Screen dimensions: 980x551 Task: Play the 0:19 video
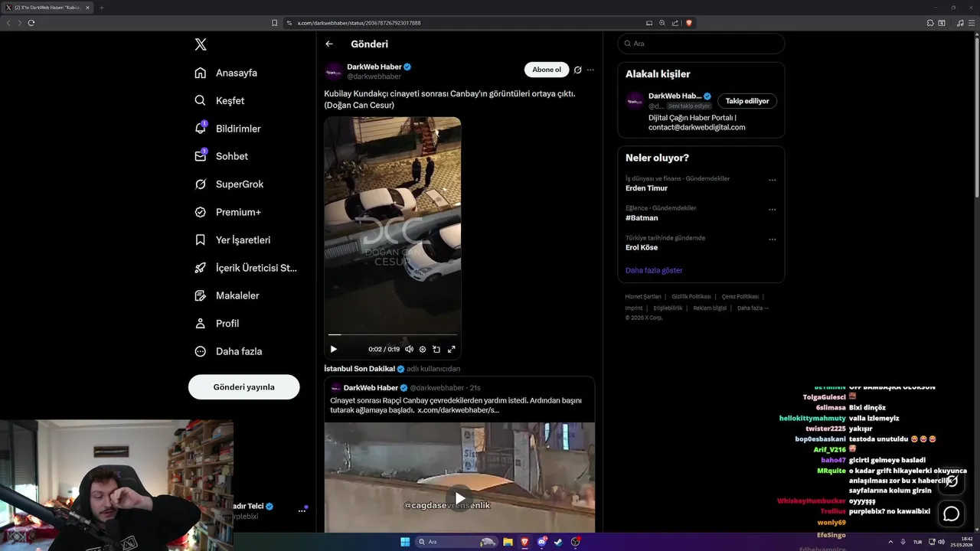pyautogui.click(x=334, y=349)
